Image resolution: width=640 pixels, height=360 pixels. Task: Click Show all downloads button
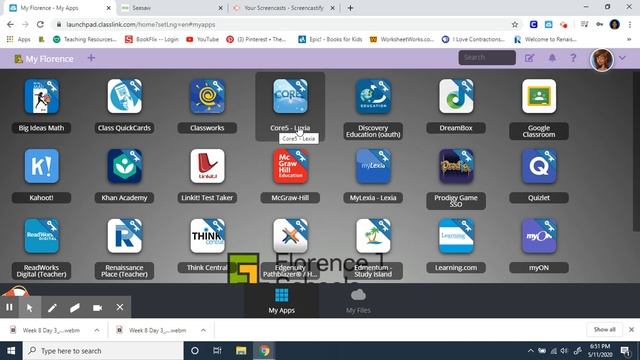(x=604, y=329)
